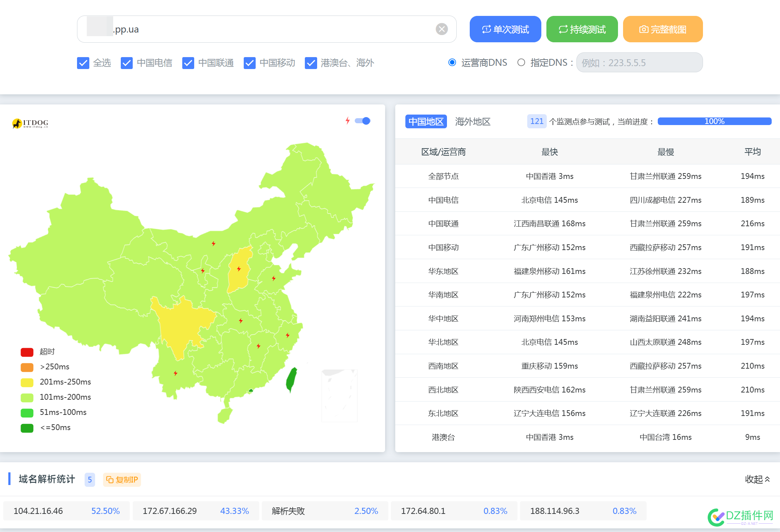Toggle the 中国联通 checkbox

(188, 63)
